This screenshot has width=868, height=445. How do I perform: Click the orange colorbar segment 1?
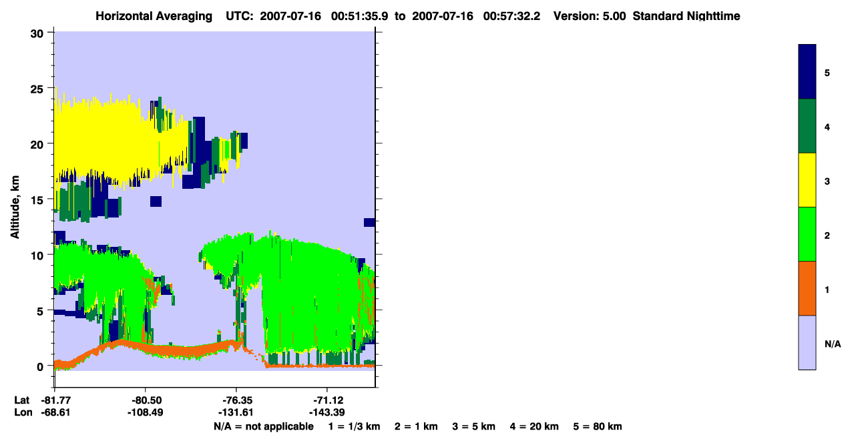tap(807, 288)
